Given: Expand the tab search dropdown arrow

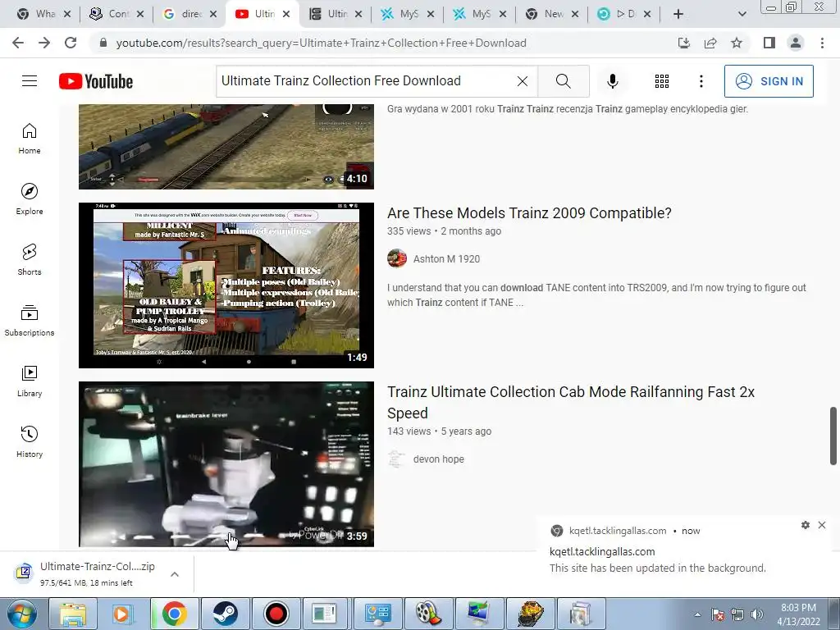Looking at the screenshot, I should [742, 14].
